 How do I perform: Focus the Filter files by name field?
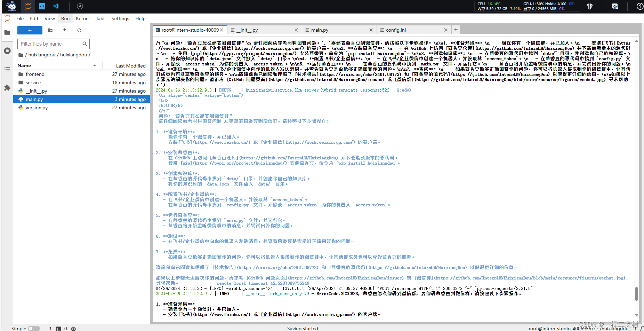(x=54, y=44)
